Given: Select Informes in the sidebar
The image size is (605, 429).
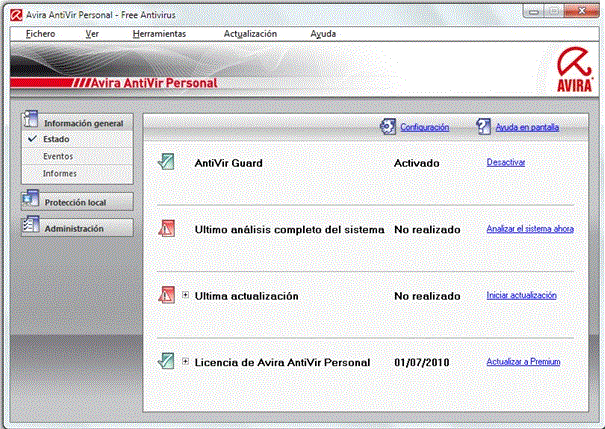Looking at the screenshot, I should [x=78, y=174].
